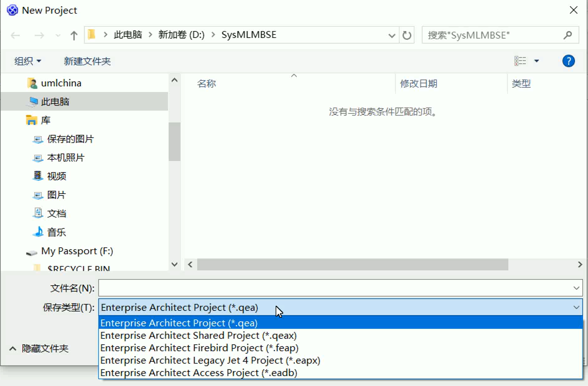This screenshot has height=386, width=588.
Task: Select 此电脑 in the address path
Action: tap(128, 35)
